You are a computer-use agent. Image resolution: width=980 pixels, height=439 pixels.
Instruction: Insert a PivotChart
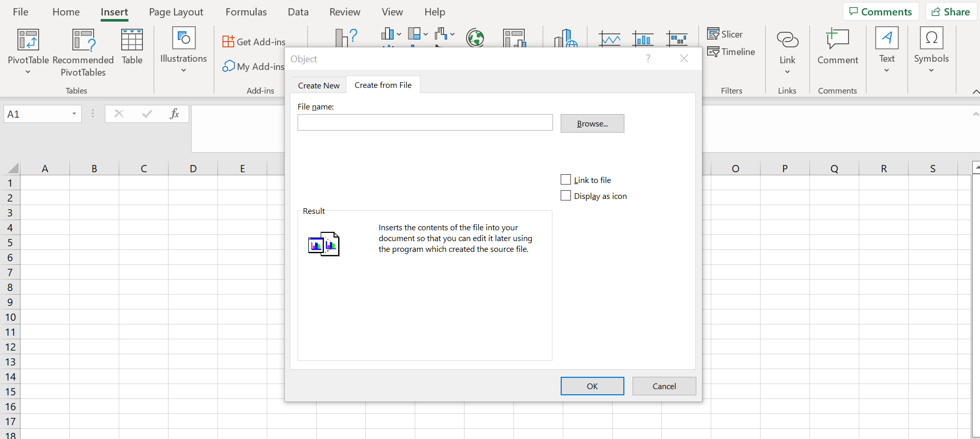point(514,38)
